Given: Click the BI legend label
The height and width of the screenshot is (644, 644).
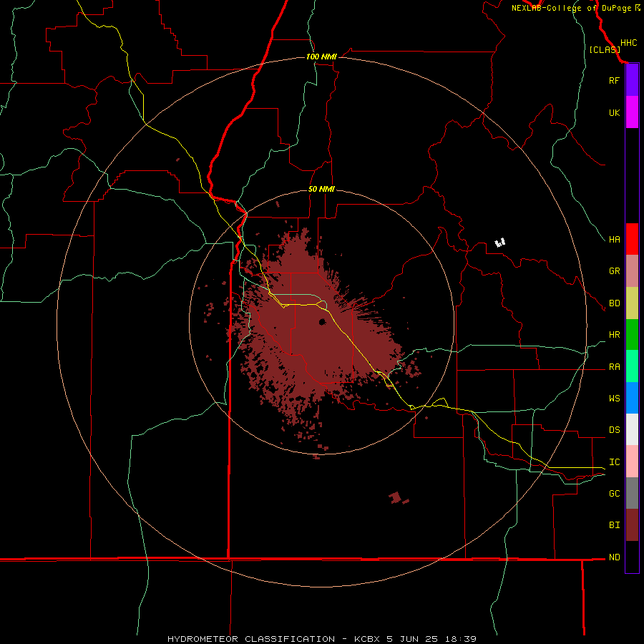Looking at the screenshot, I should 614,525.
